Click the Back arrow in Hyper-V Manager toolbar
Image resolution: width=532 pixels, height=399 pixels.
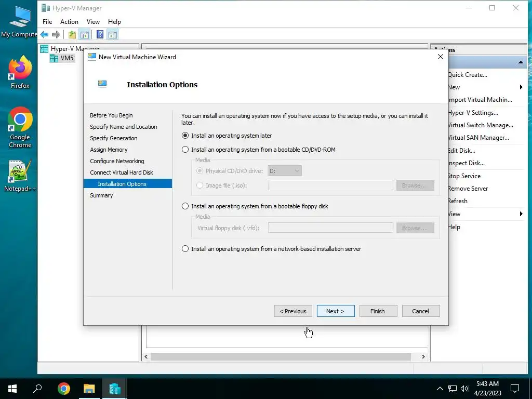pos(45,34)
